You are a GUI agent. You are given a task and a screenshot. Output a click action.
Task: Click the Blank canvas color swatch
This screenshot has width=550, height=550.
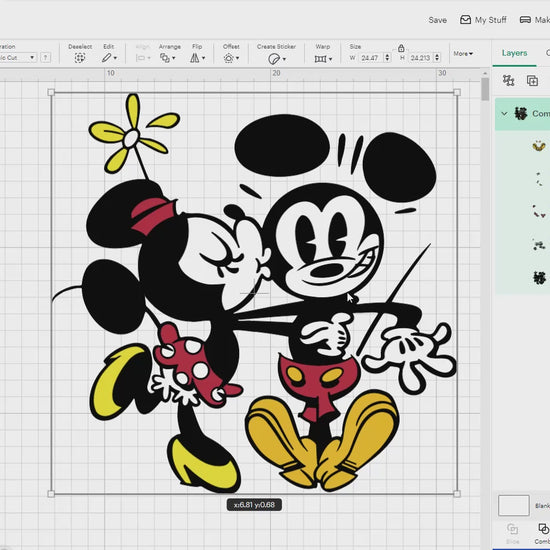[514, 505]
